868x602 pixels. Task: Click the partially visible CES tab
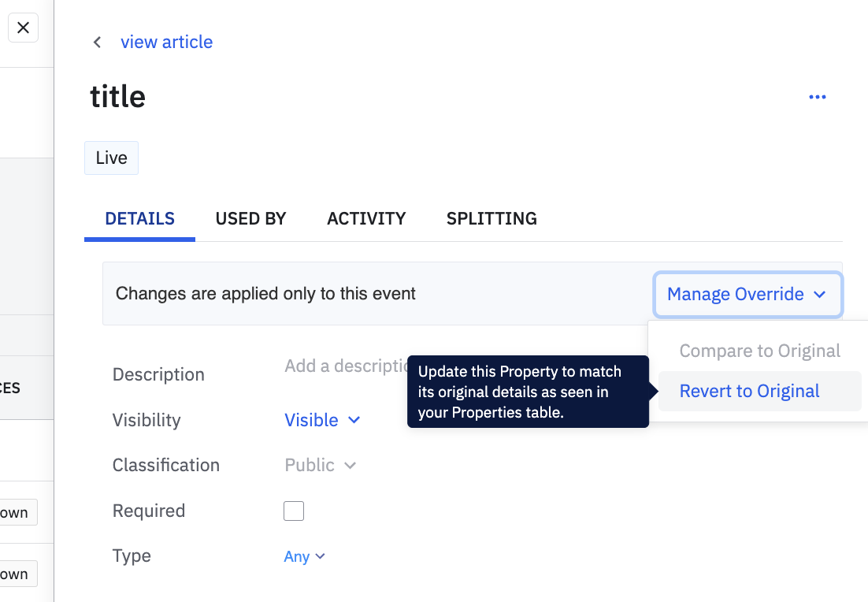point(11,388)
